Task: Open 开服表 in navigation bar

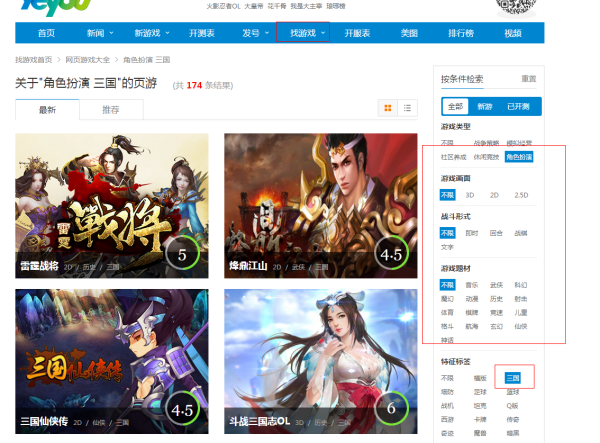Action: click(357, 33)
